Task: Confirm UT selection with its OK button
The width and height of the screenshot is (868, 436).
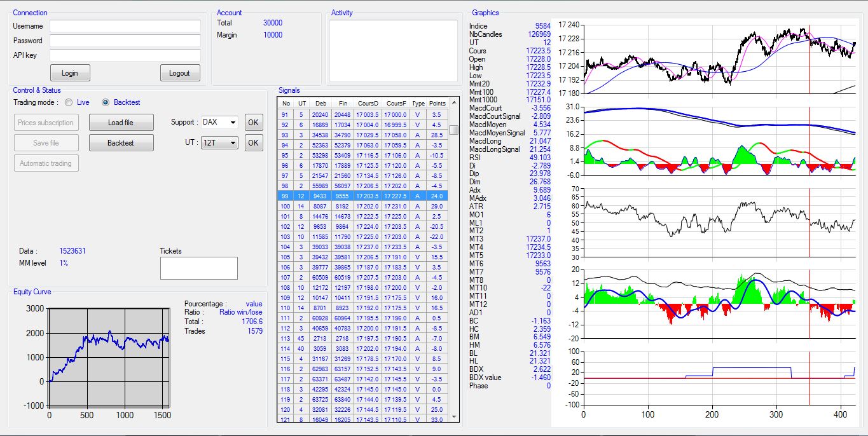Action: [x=253, y=143]
